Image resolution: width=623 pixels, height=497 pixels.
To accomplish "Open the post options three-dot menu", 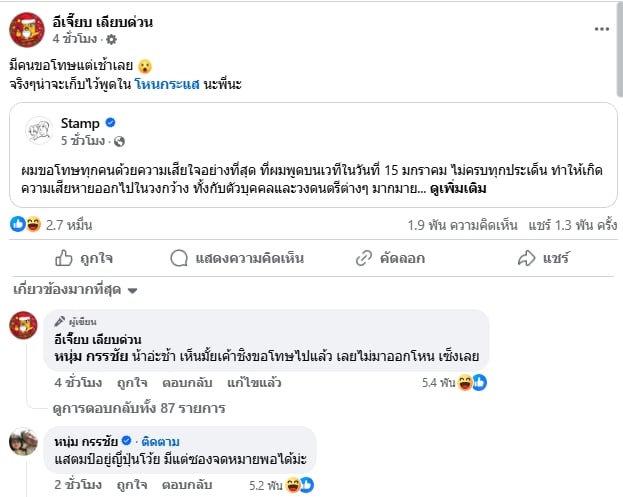I will [601, 30].
